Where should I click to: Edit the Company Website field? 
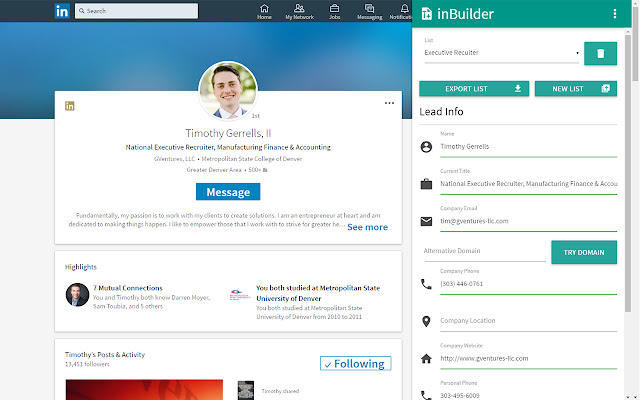pos(528,358)
